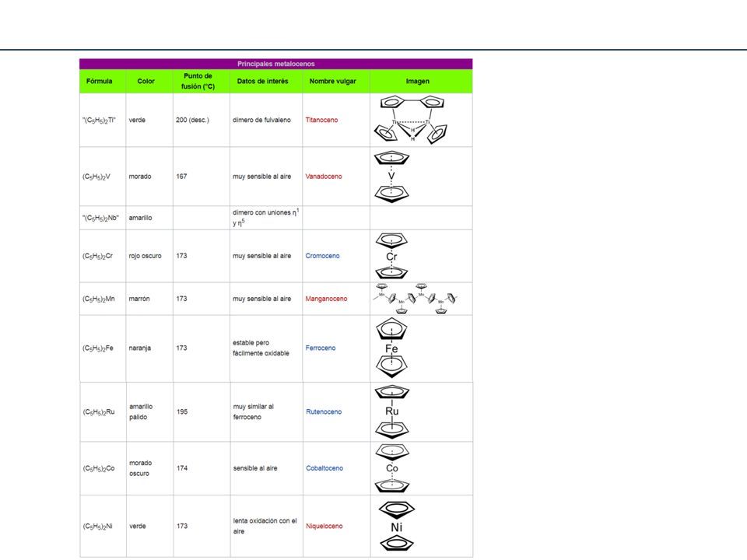The image size is (747, 560).
Task: Open the manganocene chain structure image
Action: [416, 299]
